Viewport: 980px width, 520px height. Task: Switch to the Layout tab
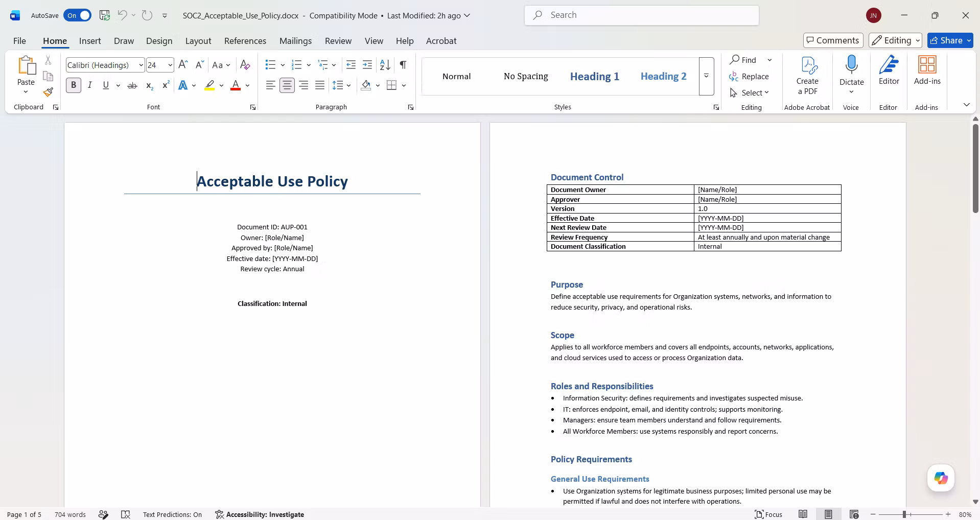pos(198,41)
